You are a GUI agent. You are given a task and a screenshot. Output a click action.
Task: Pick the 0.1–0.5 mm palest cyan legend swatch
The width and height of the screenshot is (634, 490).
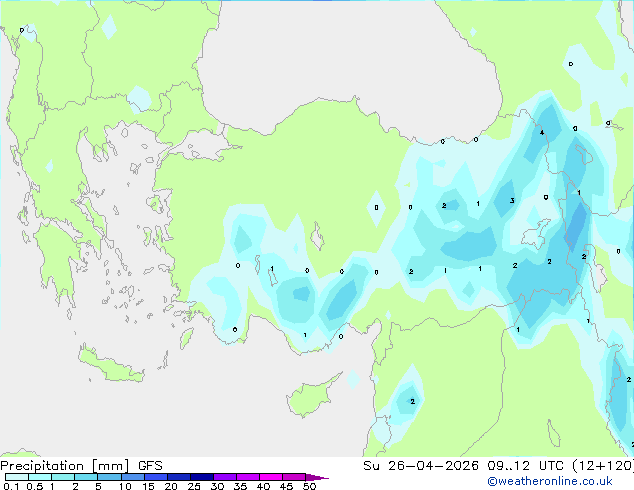point(17,477)
